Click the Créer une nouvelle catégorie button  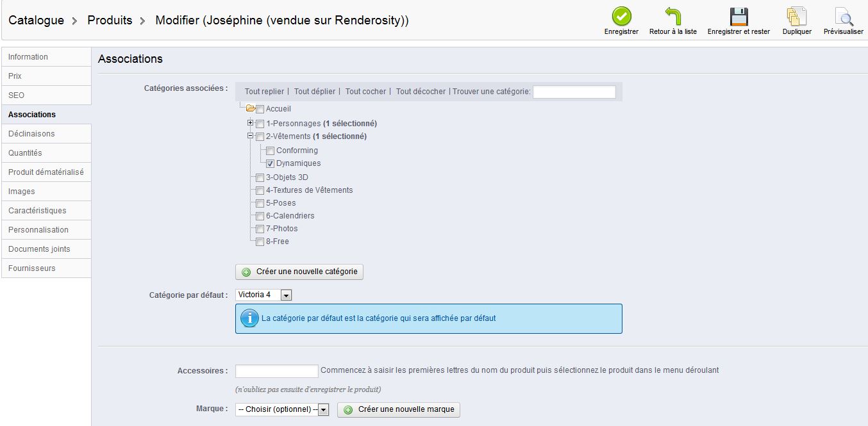coord(299,272)
